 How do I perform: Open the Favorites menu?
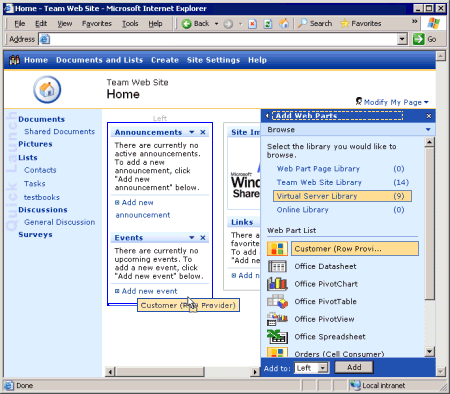point(97,24)
